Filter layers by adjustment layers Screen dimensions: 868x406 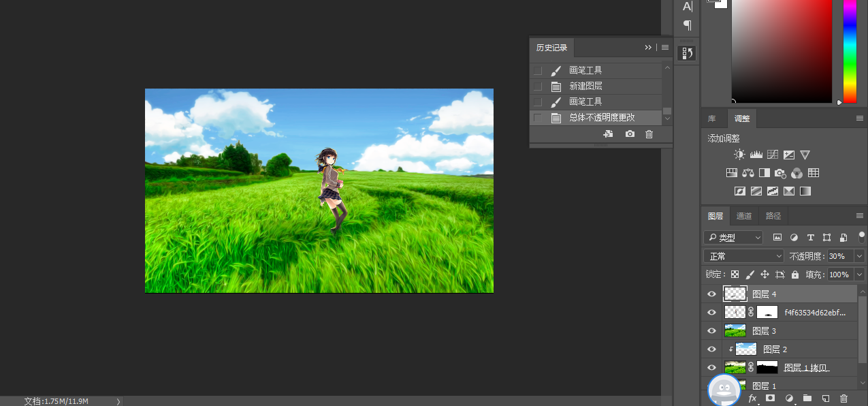coord(794,238)
